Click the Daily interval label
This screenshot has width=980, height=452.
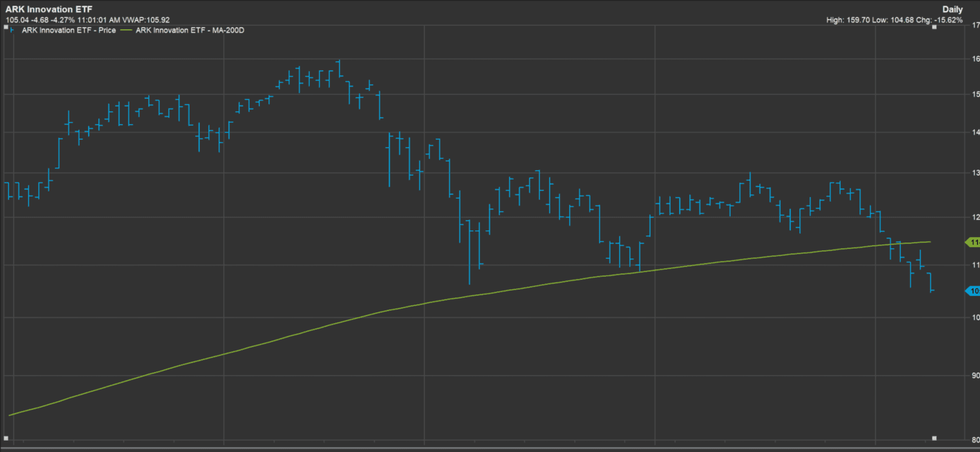pos(952,9)
